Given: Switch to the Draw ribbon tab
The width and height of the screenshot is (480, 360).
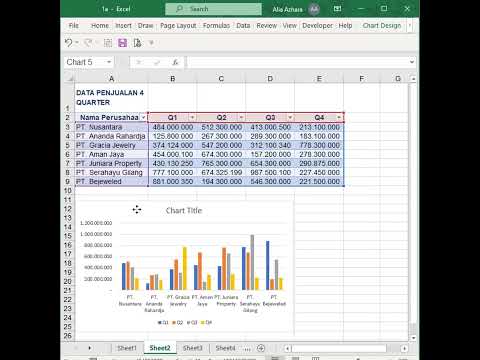Looking at the screenshot, I should [145, 26].
